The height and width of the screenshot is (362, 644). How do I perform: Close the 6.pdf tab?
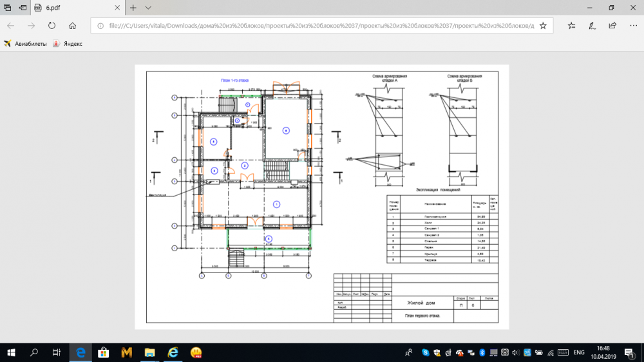[x=117, y=8]
